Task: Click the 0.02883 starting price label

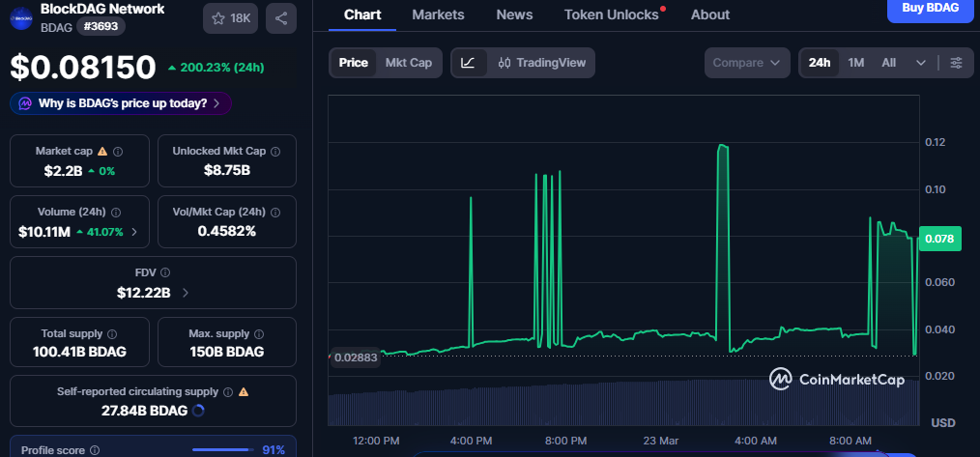Action: [x=355, y=357]
